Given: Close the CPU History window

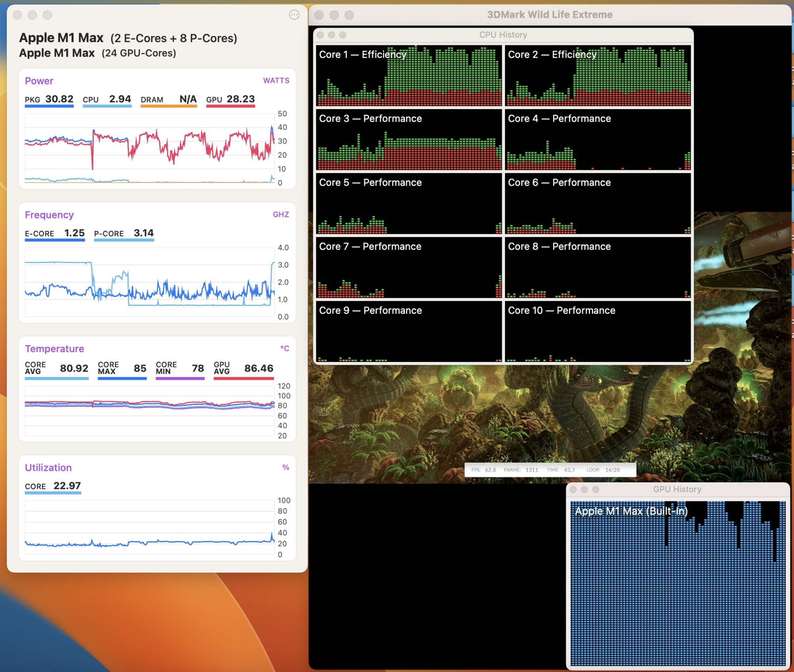Looking at the screenshot, I should pos(320,35).
